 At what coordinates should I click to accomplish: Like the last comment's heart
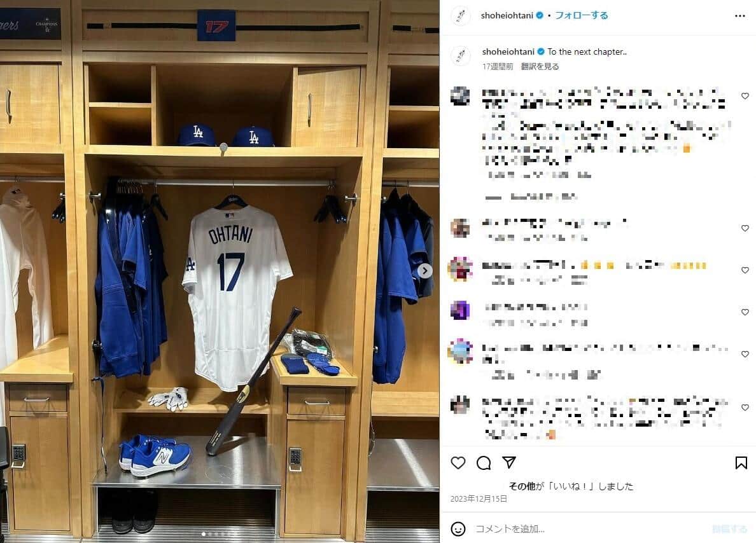click(745, 407)
